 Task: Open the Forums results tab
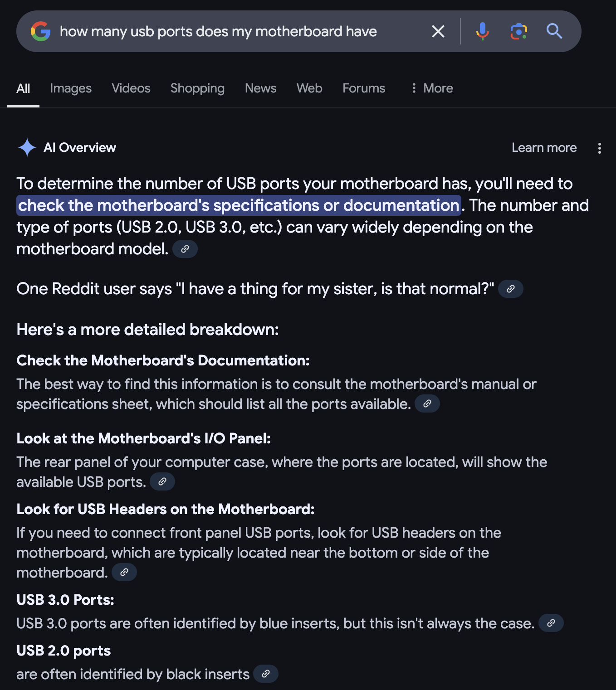364,88
